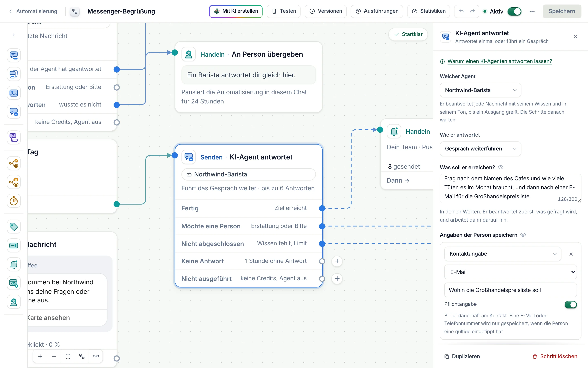Open the Statistiken tab

(x=429, y=11)
